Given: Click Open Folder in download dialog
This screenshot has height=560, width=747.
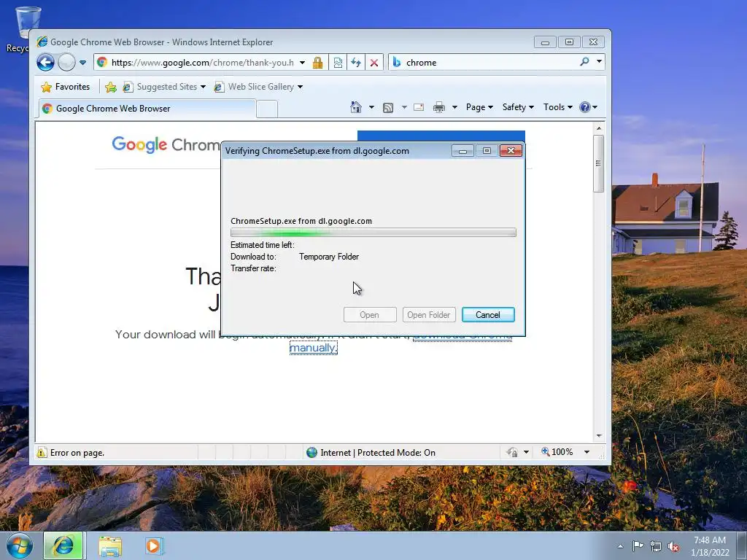Looking at the screenshot, I should coord(429,315).
